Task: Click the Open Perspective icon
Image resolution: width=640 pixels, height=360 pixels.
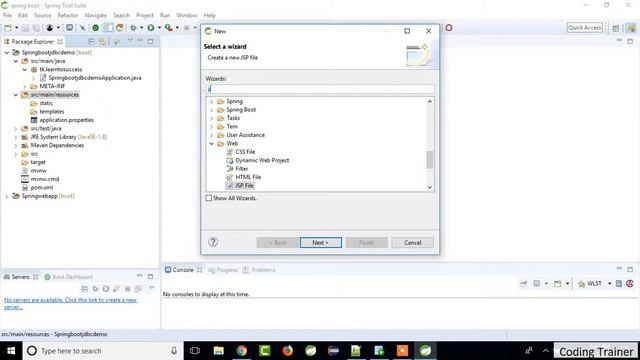Action: point(616,28)
